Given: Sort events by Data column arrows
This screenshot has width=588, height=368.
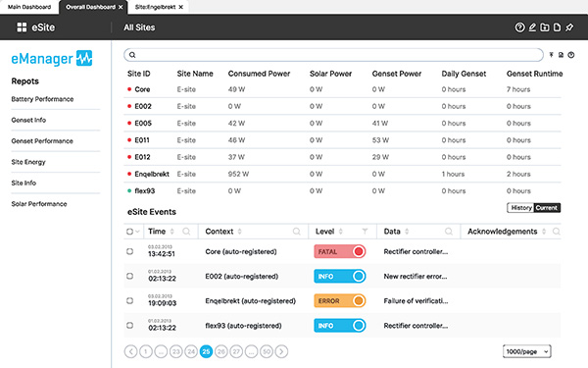Looking at the screenshot, I should pos(407,232).
